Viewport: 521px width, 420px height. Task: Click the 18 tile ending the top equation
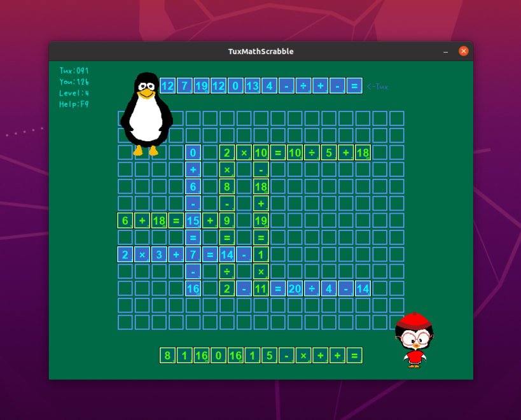click(363, 153)
